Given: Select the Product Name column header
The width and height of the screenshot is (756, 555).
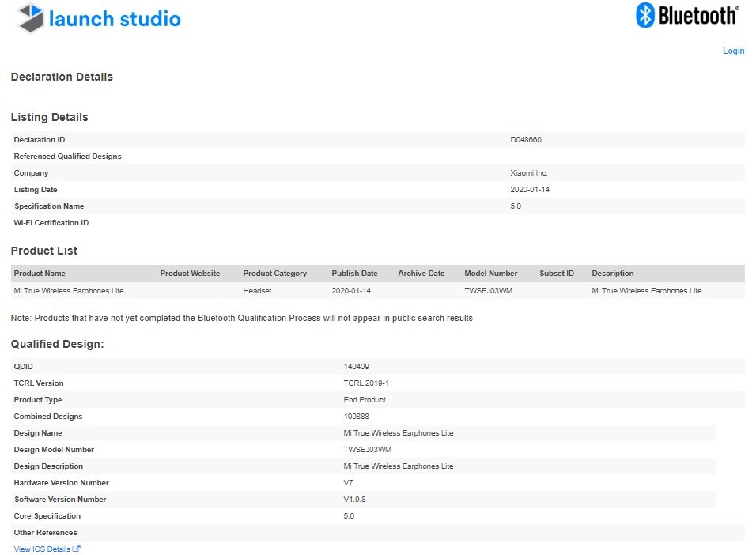Looking at the screenshot, I should (x=40, y=274).
